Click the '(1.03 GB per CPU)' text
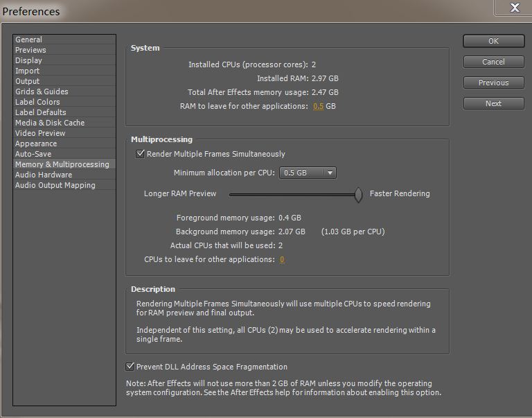 [x=353, y=232]
